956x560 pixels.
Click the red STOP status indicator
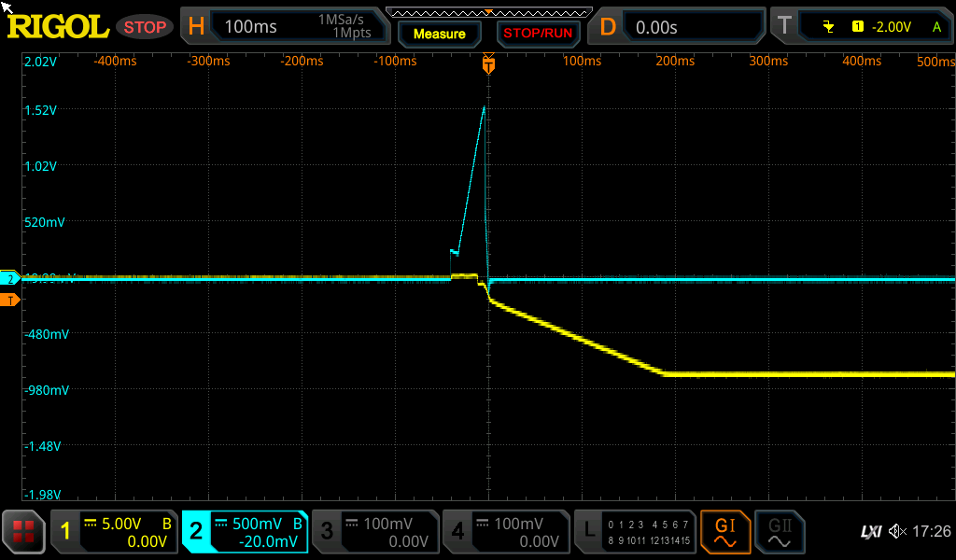click(x=145, y=27)
